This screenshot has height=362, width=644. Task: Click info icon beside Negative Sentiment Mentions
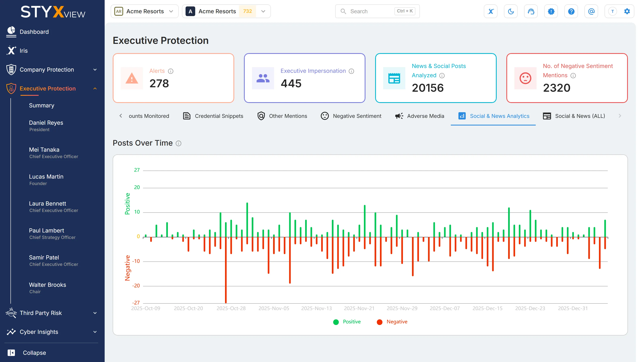pos(573,75)
